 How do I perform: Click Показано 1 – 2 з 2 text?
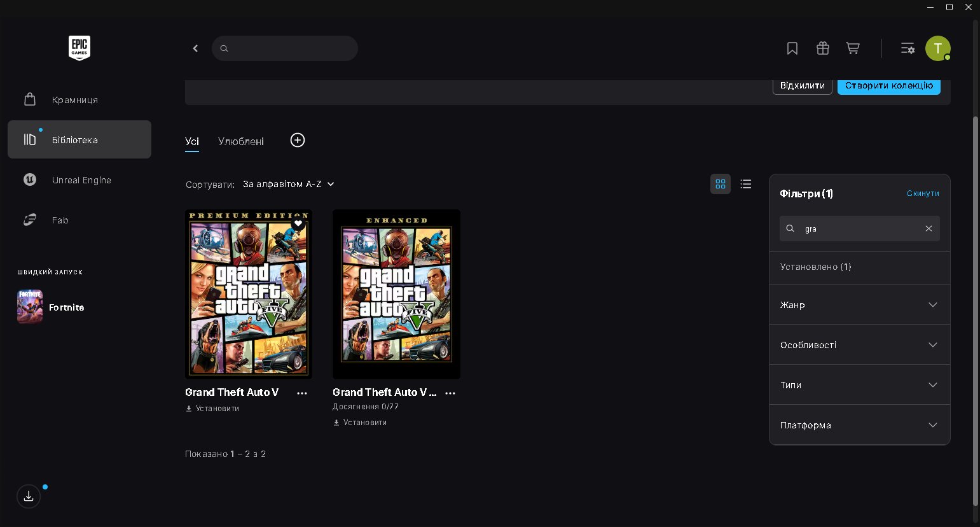click(225, 454)
